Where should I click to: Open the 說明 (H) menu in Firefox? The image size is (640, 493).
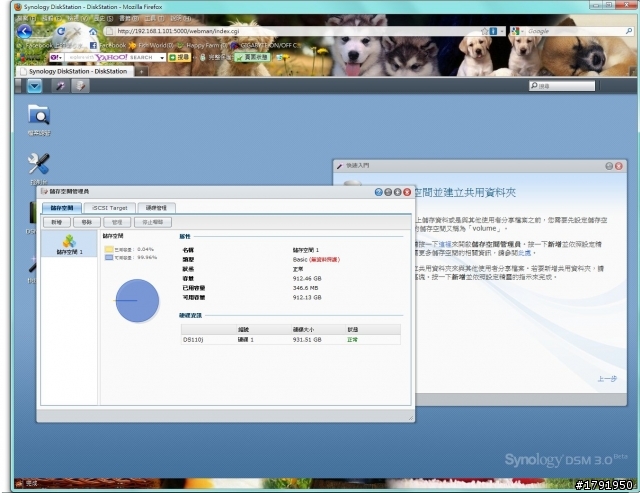coord(180,18)
